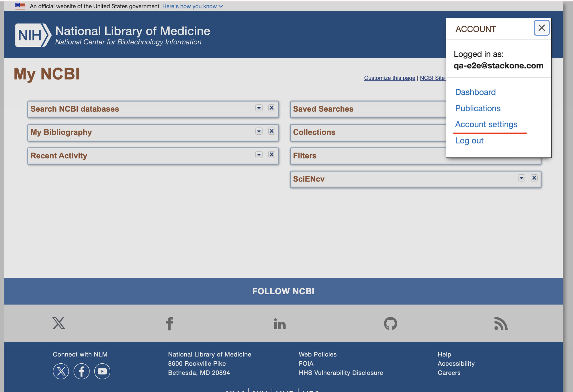Remove the Recent Activity box
The width and height of the screenshot is (573, 392).
pyautogui.click(x=271, y=155)
